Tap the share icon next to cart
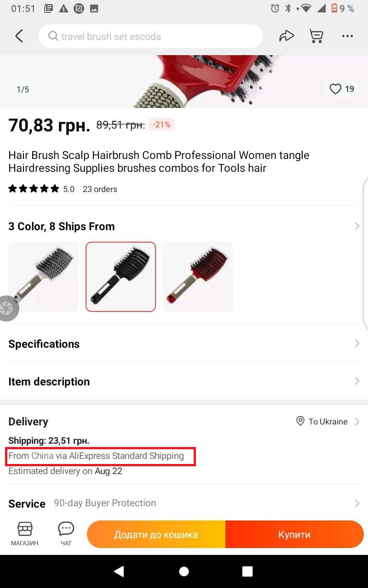368x588 pixels. (x=287, y=36)
